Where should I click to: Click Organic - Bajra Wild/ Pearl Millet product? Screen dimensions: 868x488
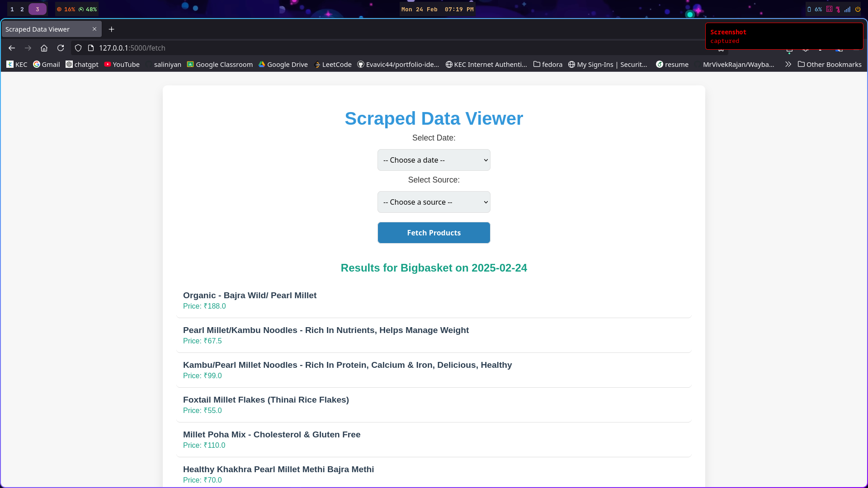pyautogui.click(x=250, y=296)
